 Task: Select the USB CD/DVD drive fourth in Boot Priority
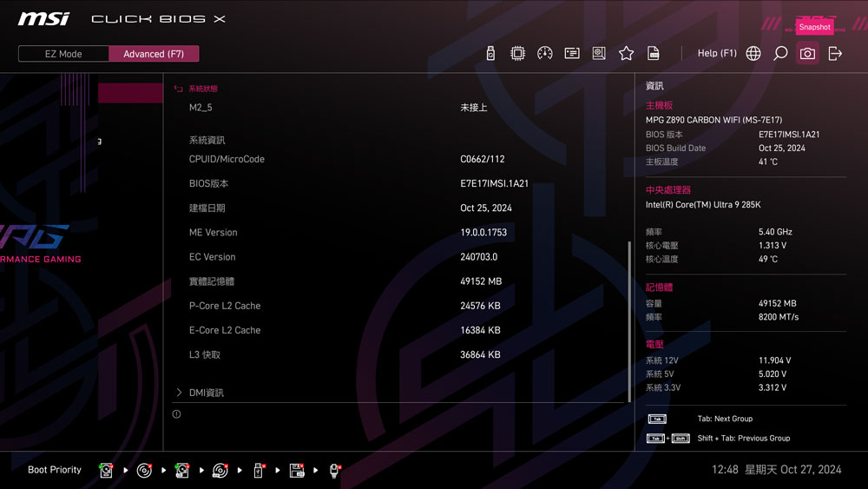(220, 470)
